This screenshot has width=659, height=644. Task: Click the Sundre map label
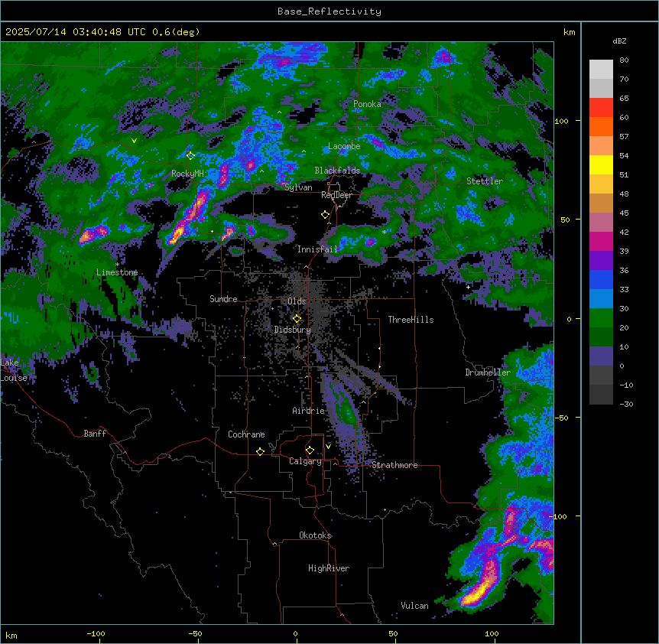223,299
